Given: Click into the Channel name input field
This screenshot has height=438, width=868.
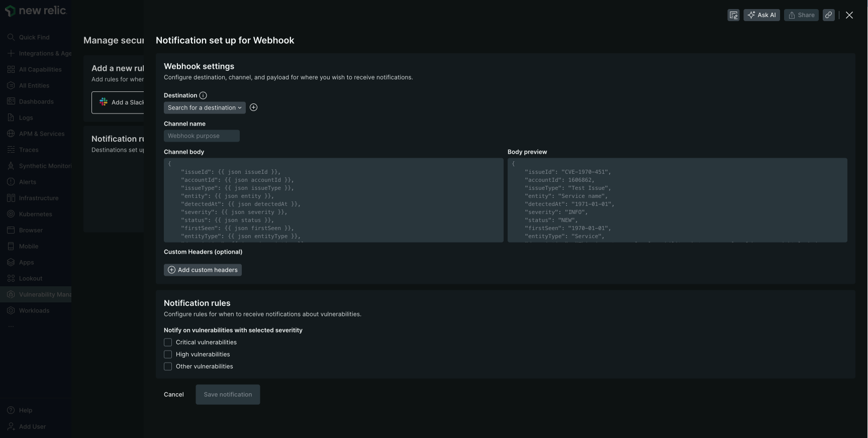Looking at the screenshot, I should (202, 136).
